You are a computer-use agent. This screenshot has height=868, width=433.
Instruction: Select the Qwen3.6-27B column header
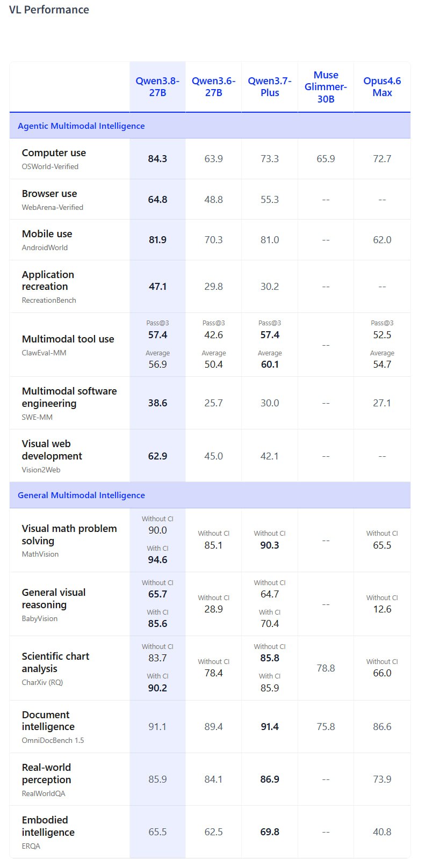213,87
